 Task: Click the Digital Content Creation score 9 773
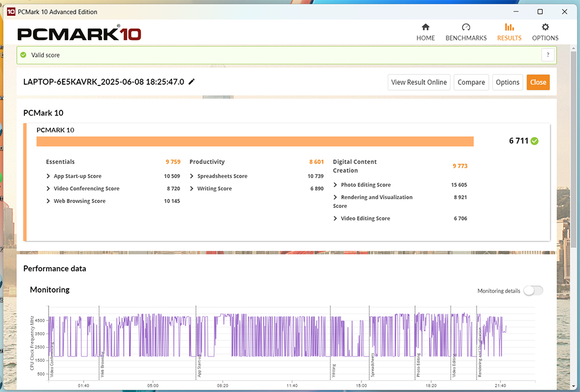460,166
